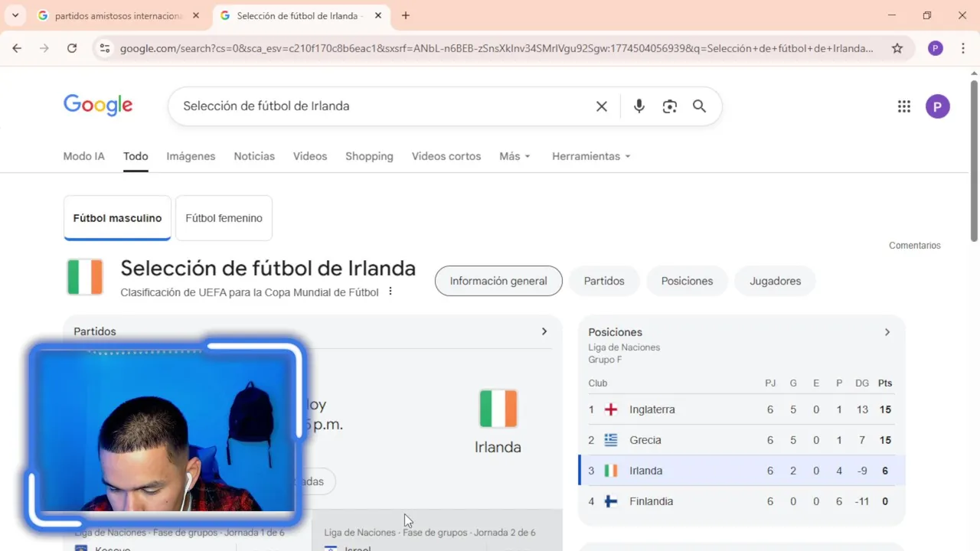Switch to the 'partidos amistosos internacionales' tab
This screenshot has height=551, width=980.
pyautogui.click(x=119, y=15)
